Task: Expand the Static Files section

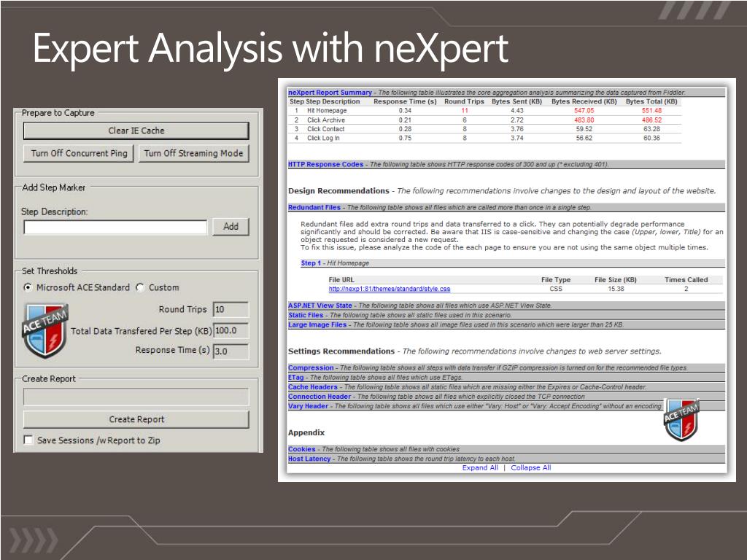Action: (306, 315)
